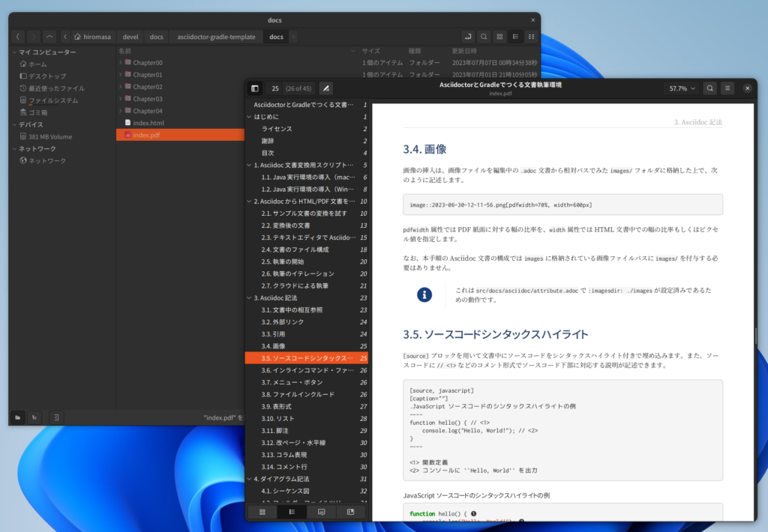
Task: Search files in the docs file manager
Action: [484, 37]
